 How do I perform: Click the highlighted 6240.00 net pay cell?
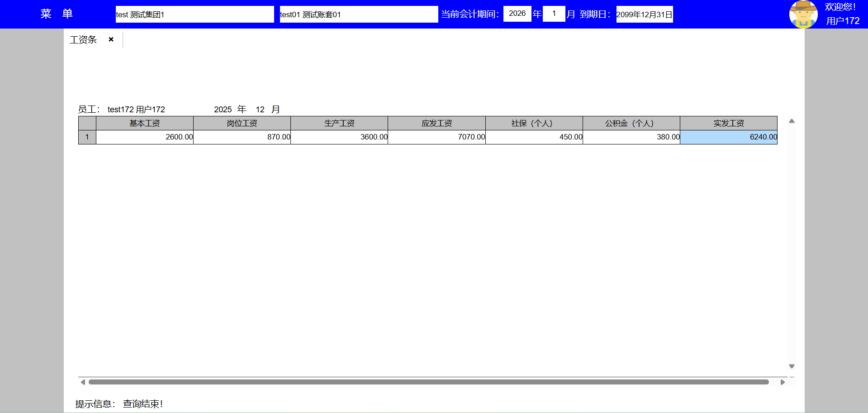tap(728, 137)
